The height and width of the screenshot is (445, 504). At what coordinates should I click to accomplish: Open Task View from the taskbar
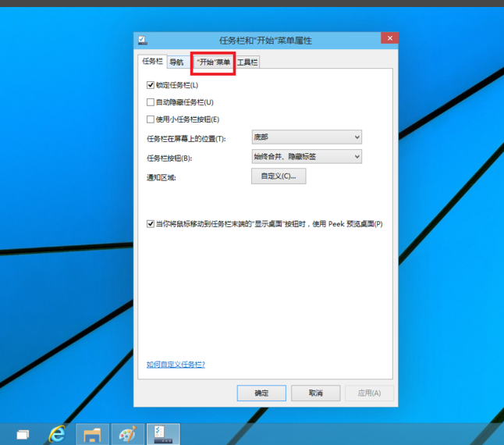(23, 434)
